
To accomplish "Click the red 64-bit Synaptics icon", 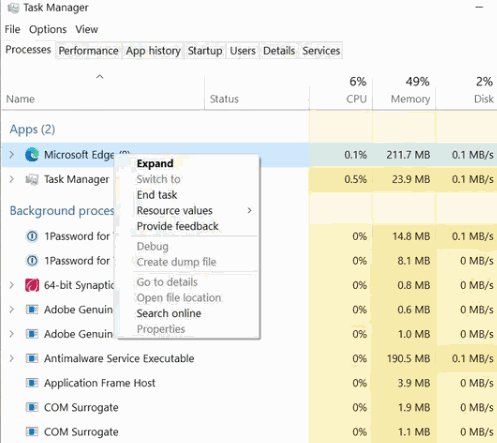I will click(x=32, y=285).
